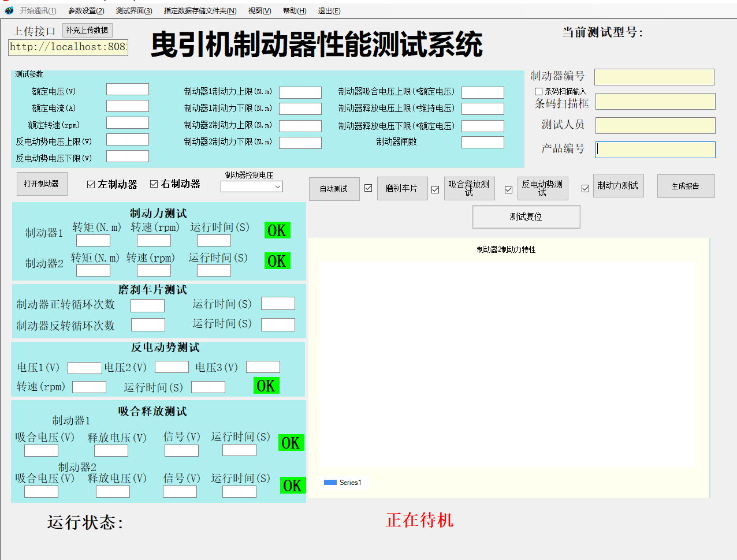Start the 吸合释放测试 test
The width and height of the screenshot is (737, 560).
469,188
